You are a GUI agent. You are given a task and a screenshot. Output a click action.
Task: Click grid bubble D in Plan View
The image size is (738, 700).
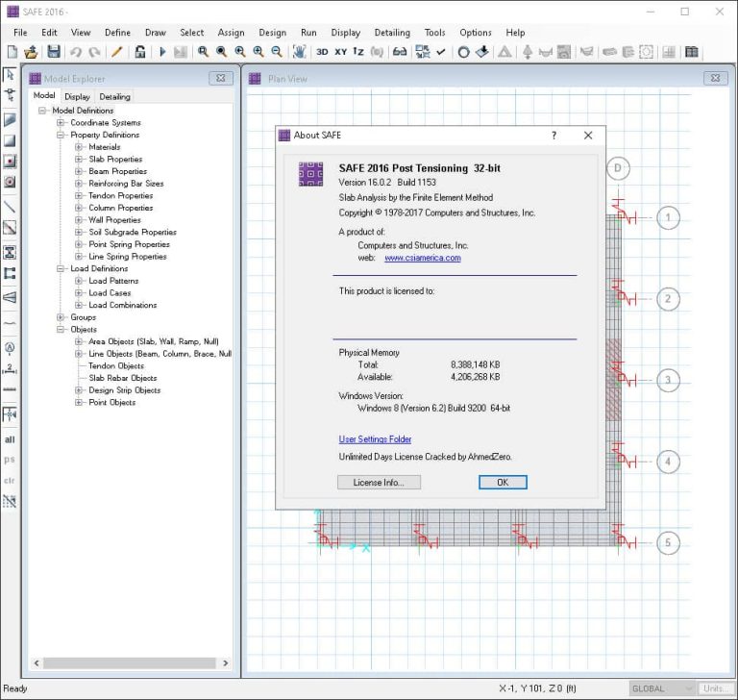tap(618, 168)
